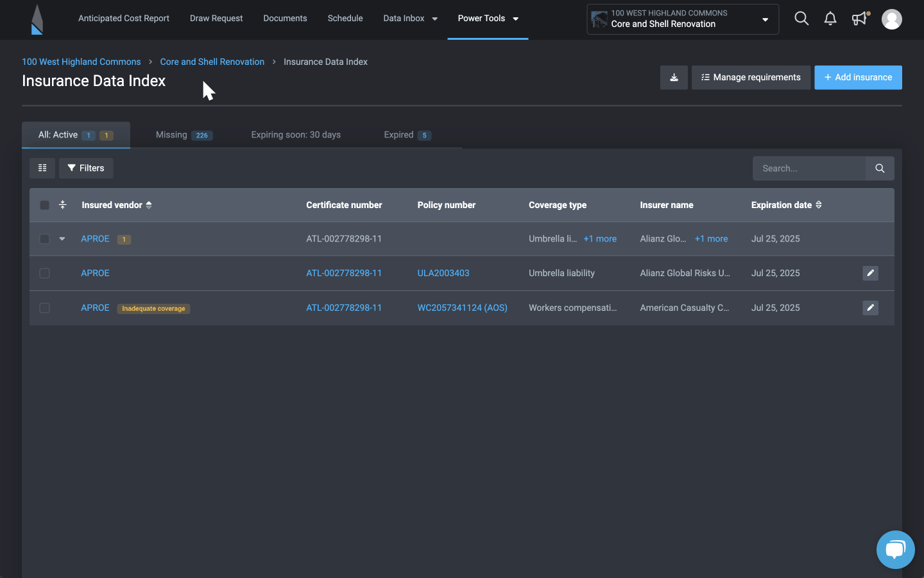This screenshot has height=578, width=924.
Task: Click the Alianz Global Risks insurer cell
Action: tap(685, 273)
